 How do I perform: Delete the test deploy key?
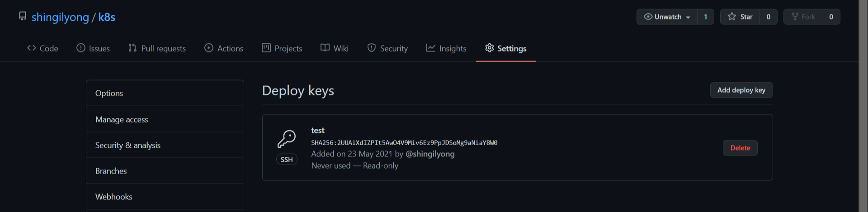click(x=740, y=148)
